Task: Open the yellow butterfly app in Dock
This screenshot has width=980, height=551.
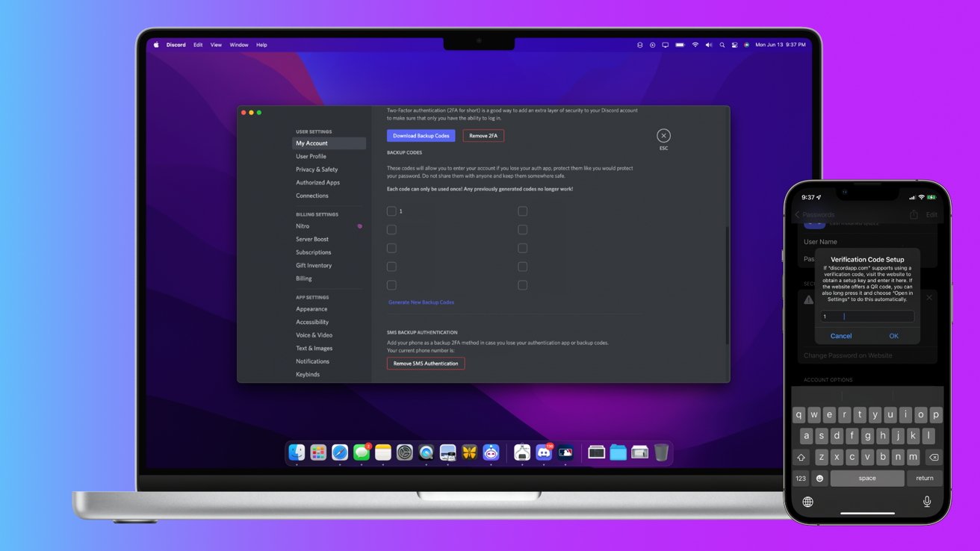Action: [x=470, y=452]
